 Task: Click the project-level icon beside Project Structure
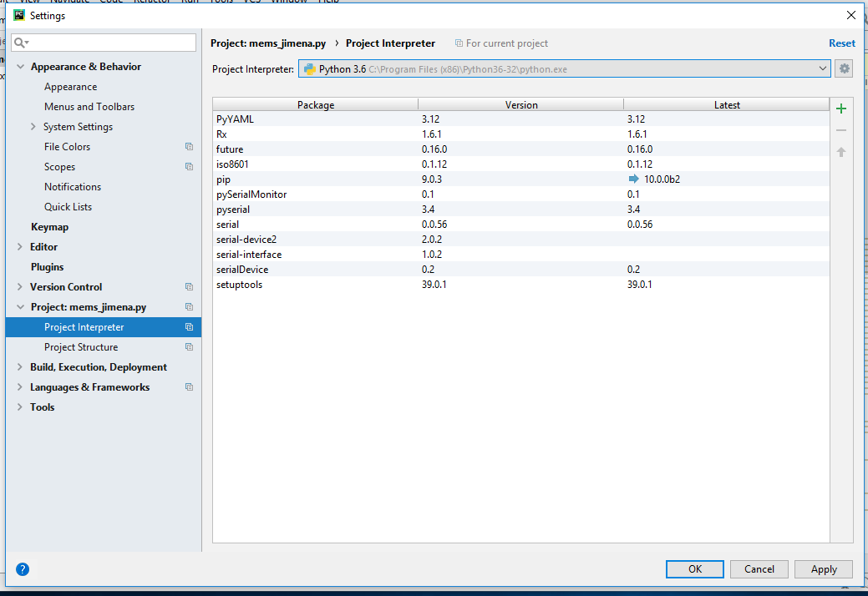pyautogui.click(x=189, y=346)
